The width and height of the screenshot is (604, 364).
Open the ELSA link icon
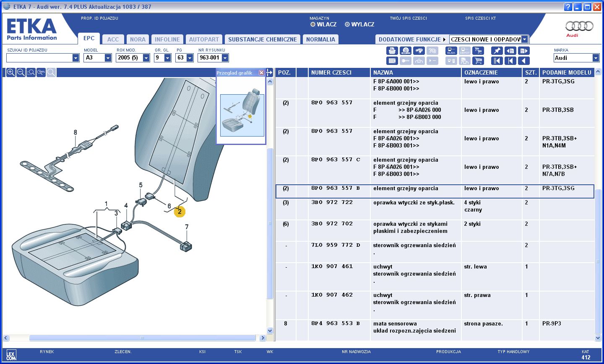(451, 51)
